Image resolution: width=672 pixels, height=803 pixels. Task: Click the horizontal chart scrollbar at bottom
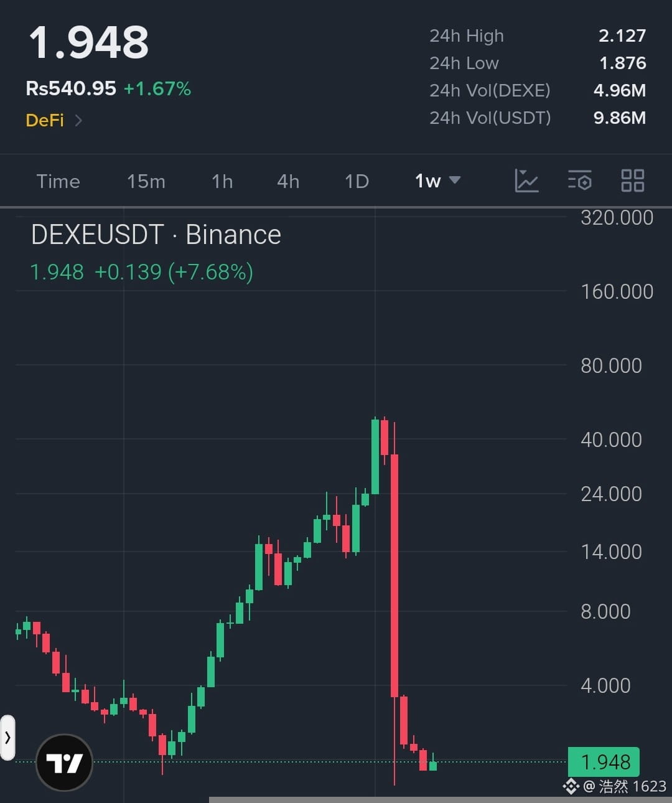(441, 800)
